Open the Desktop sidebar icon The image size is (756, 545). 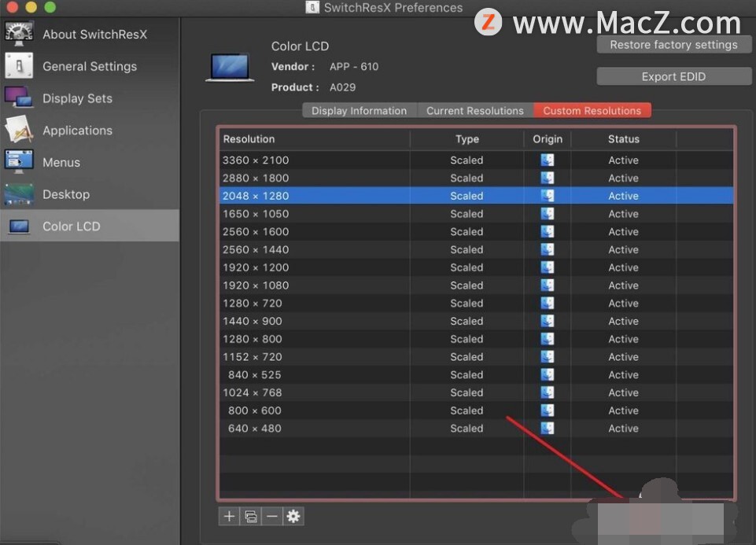19,194
